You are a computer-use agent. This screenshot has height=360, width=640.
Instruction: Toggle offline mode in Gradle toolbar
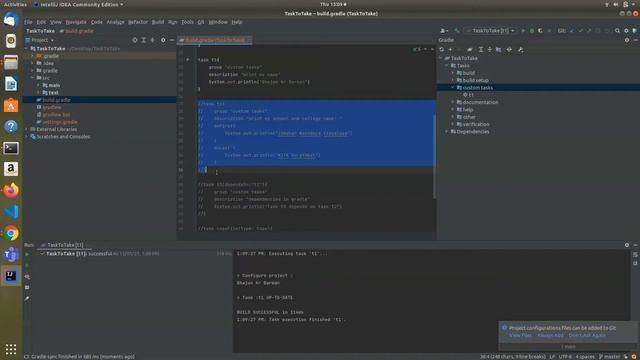[x=509, y=49]
